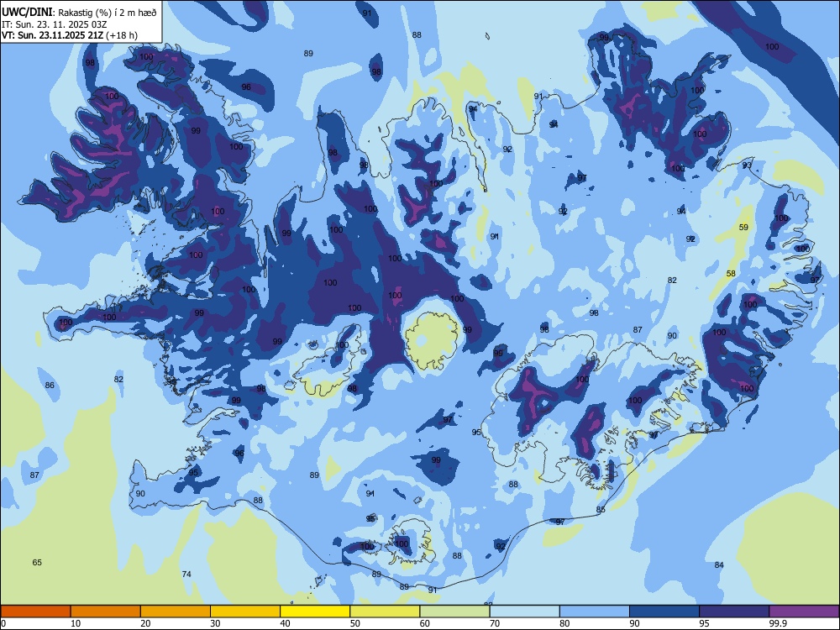Click the golden 30–40 legend swatch

245,612
